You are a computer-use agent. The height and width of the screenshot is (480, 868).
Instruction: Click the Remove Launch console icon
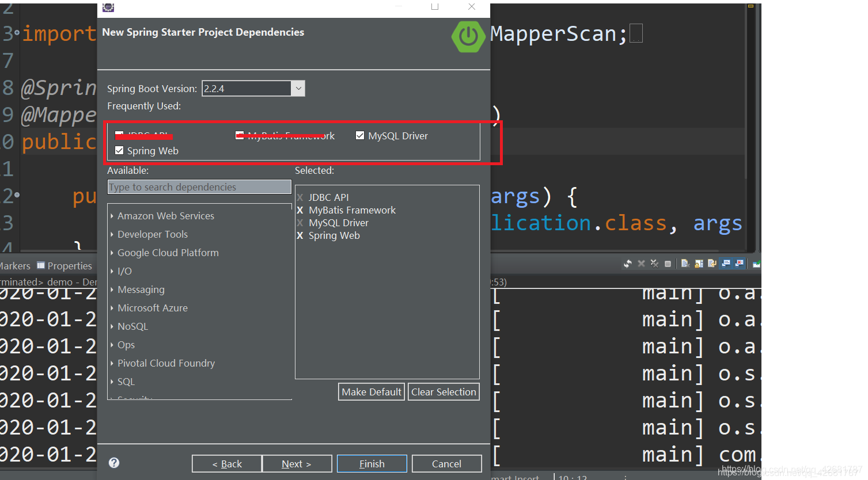pos(641,264)
